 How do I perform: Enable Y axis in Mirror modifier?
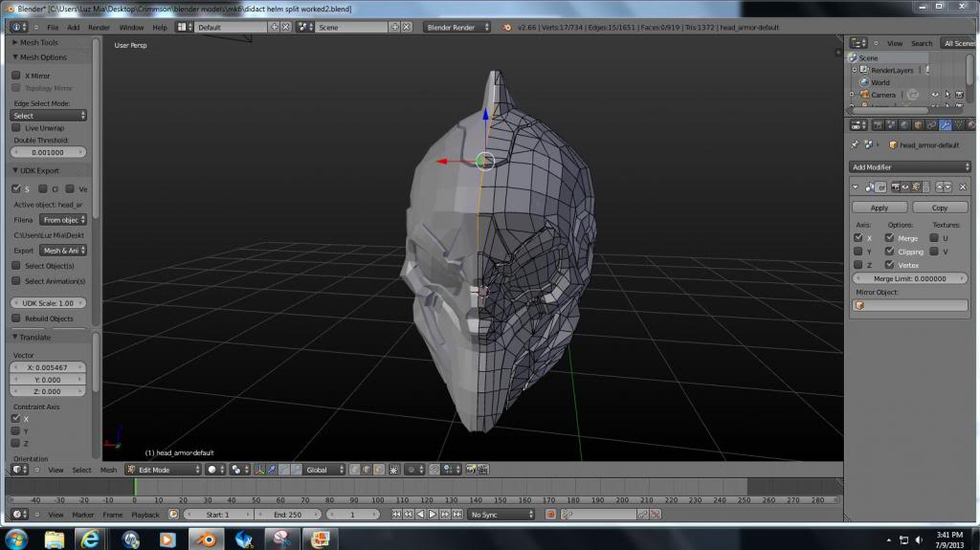858,252
